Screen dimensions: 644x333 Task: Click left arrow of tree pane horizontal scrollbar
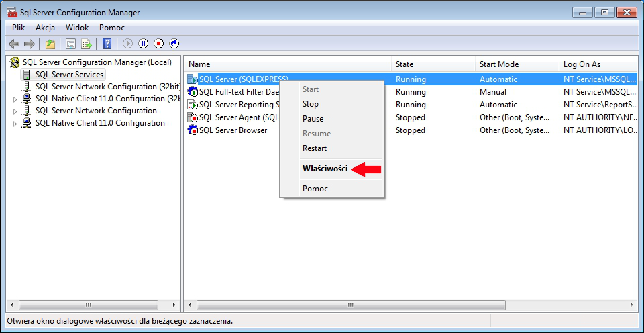[12, 305]
